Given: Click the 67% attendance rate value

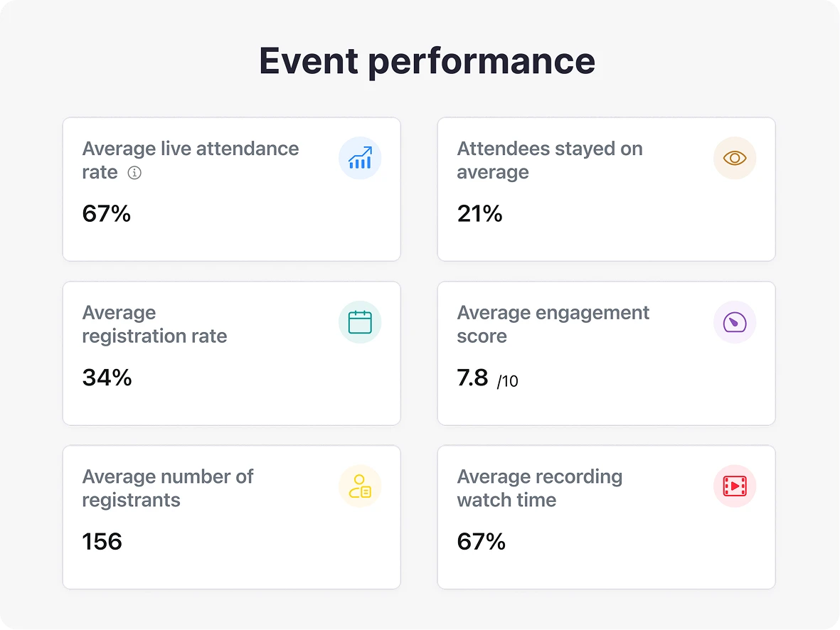Looking at the screenshot, I should pyautogui.click(x=107, y=214).
